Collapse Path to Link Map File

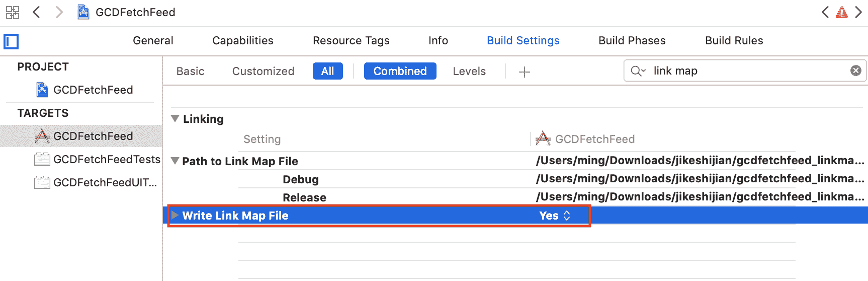175,161
